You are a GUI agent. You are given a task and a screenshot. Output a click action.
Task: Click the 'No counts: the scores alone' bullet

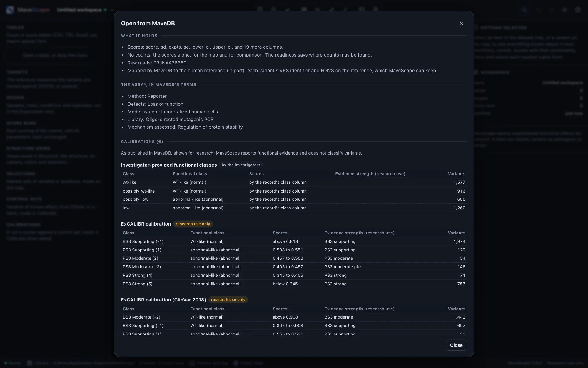(250, 55)
